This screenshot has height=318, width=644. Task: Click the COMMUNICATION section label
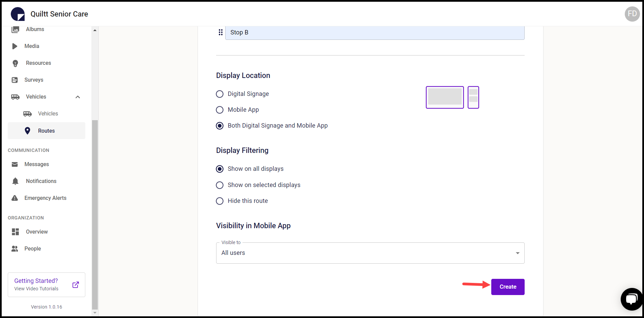click(29, 150)
